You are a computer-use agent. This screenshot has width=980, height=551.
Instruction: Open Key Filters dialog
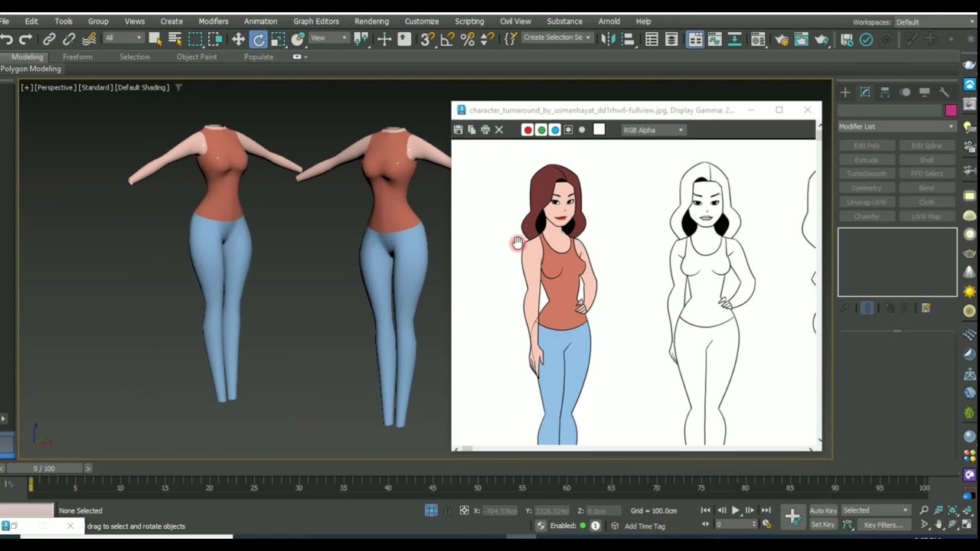(x=883, y=525)
